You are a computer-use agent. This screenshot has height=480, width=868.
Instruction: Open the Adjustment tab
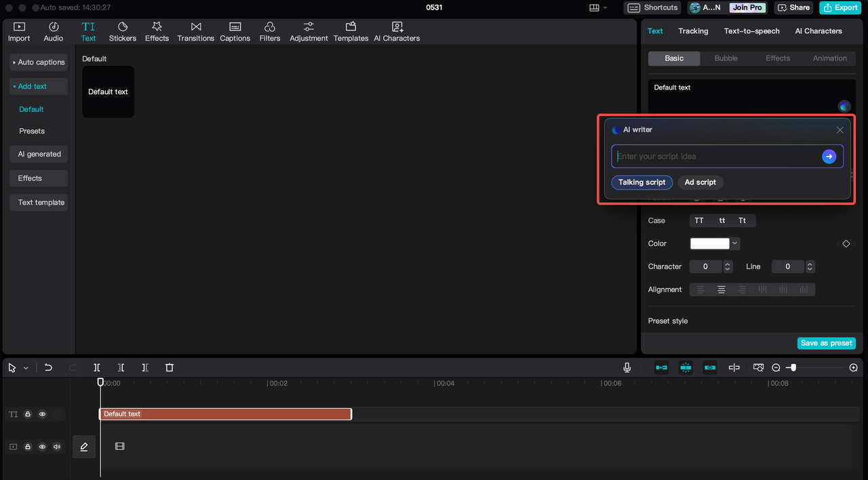coord(309,31)
